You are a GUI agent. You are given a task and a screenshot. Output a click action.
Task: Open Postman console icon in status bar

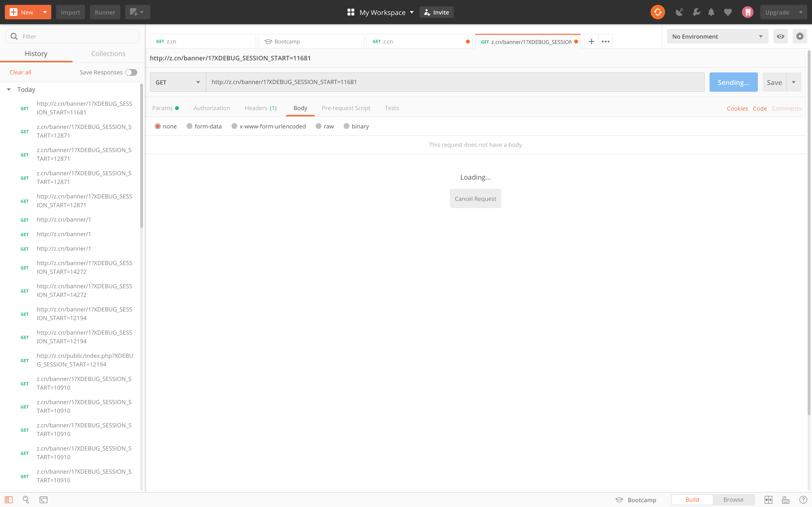(43, 500)
